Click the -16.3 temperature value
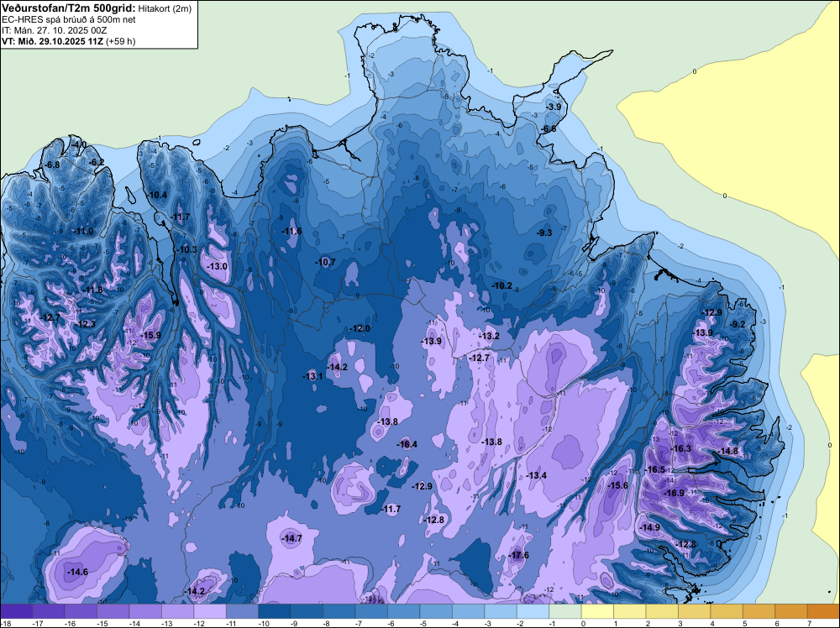The image size is (840, 628). (x=681, y=448)
